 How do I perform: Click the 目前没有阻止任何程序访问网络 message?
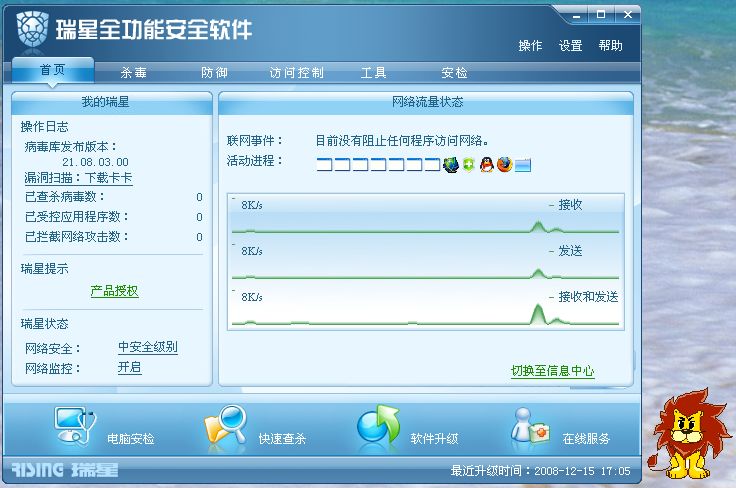[x=402, y=140]
